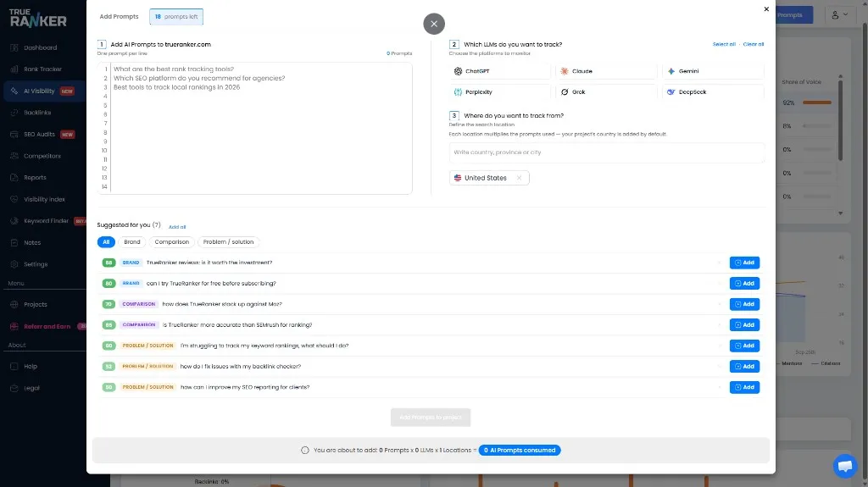Click the 18 prompts left badge

176,17
